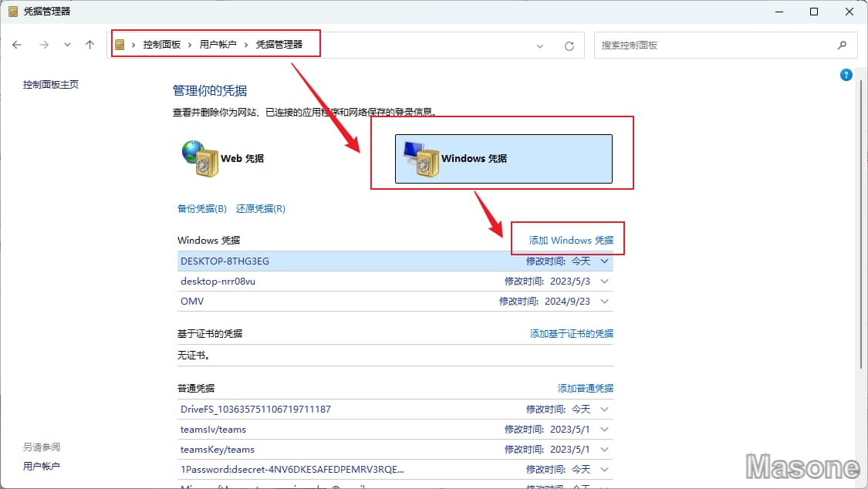Select the DriveFS_103635751106719711187 entry name
Viewport: 868px width, 489px height.
255,410
